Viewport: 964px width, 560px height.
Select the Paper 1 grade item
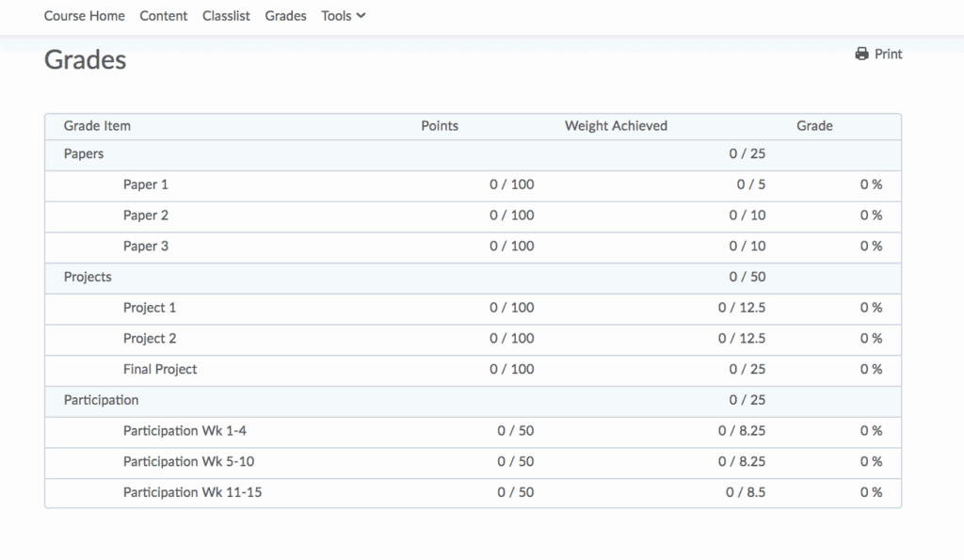pyautogui.click(x=146, y=184)
